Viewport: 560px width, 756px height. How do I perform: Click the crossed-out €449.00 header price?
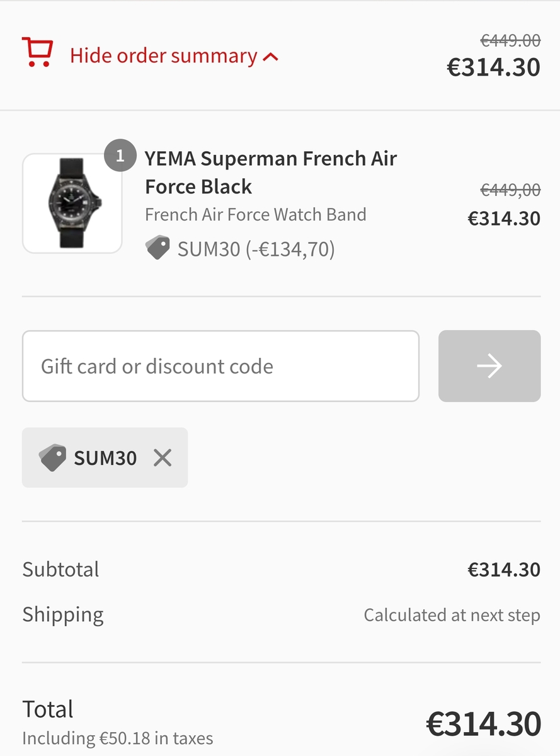coord(510,41)
